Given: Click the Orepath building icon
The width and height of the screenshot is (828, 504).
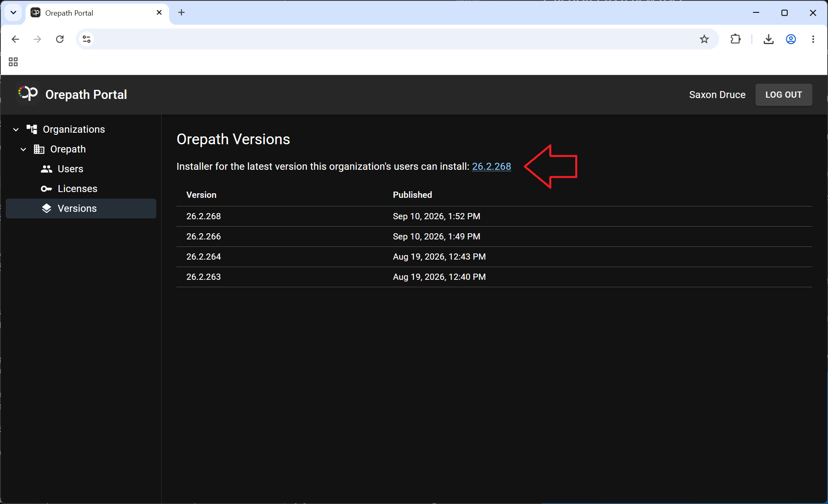Looking at the screenshot, I should point(39,149).
